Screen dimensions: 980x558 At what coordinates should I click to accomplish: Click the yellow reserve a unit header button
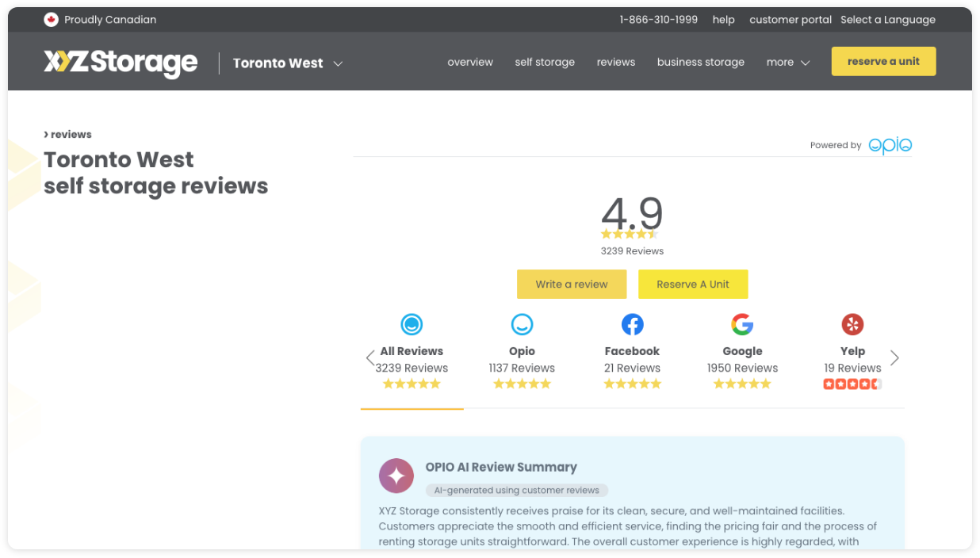(x=883, y=62)
